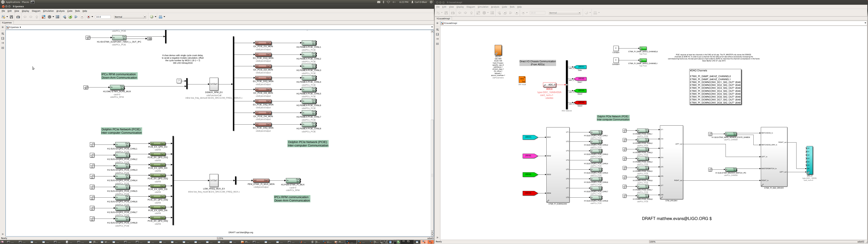This screenshot has height=244, width=868.
Task: Select ADC0 block in h1susetmxpi
Action: click(x=550, y=85)
